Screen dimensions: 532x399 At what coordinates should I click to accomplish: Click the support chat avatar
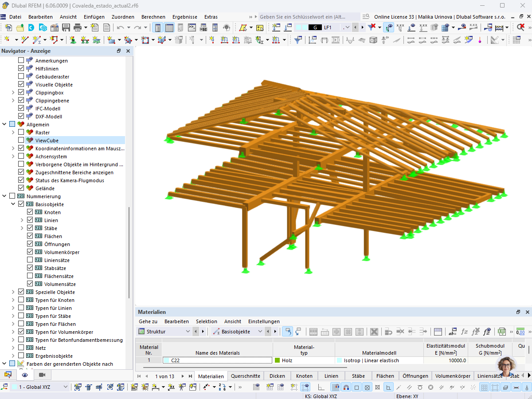pyautogui.click(x=506, y=366)
